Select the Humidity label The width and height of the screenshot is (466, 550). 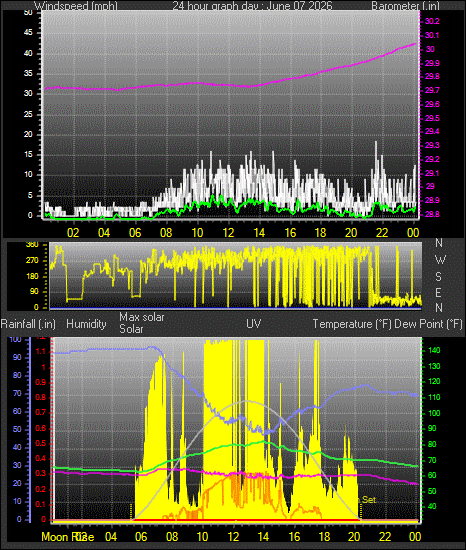pos(86,324)
